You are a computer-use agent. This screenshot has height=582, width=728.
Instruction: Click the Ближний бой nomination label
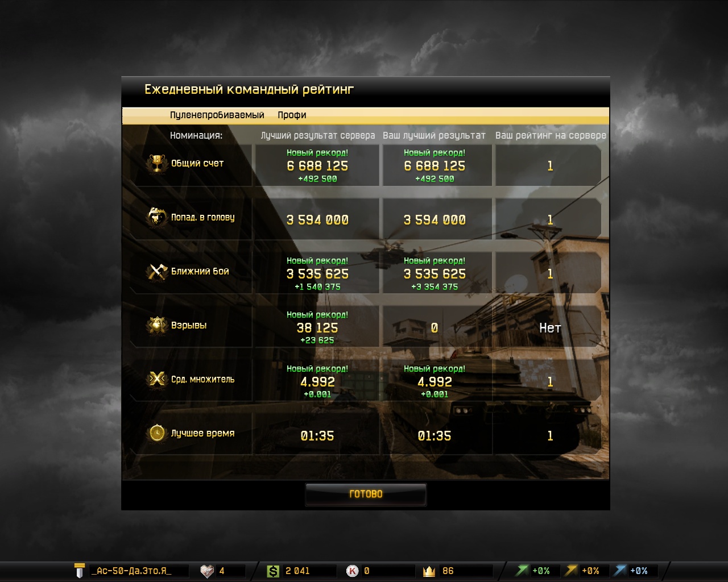point(200,271)
